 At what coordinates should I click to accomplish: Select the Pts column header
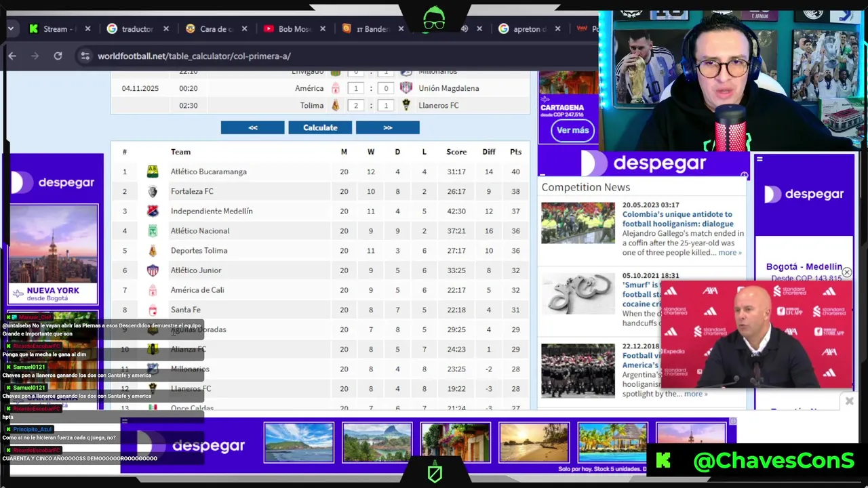tap(515, 152)
